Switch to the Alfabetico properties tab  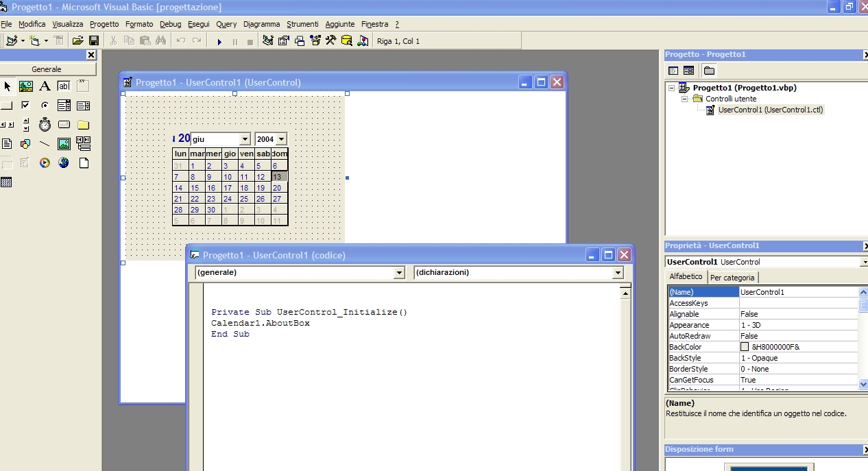pyautogui.click(x=686, y=276)
